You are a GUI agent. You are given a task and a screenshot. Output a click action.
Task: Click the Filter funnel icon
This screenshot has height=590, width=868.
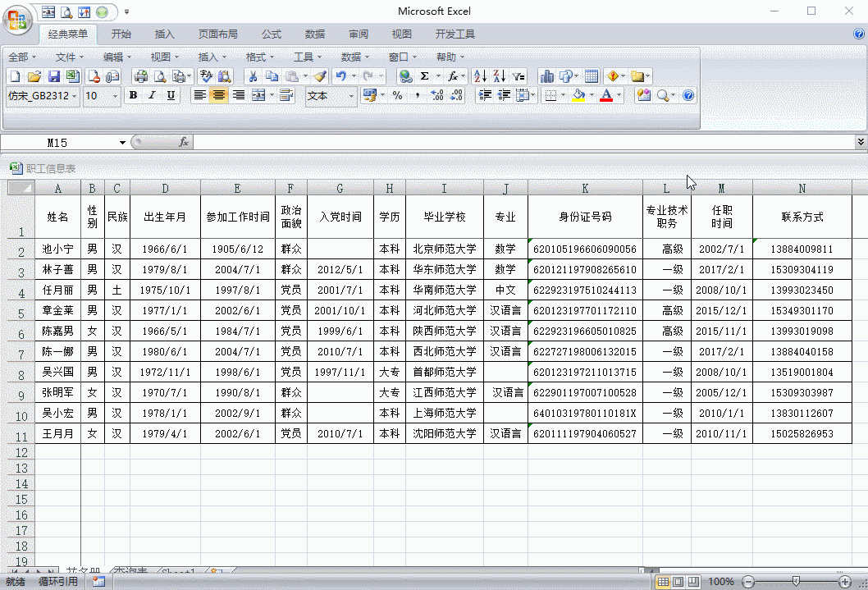click(519, 76)
